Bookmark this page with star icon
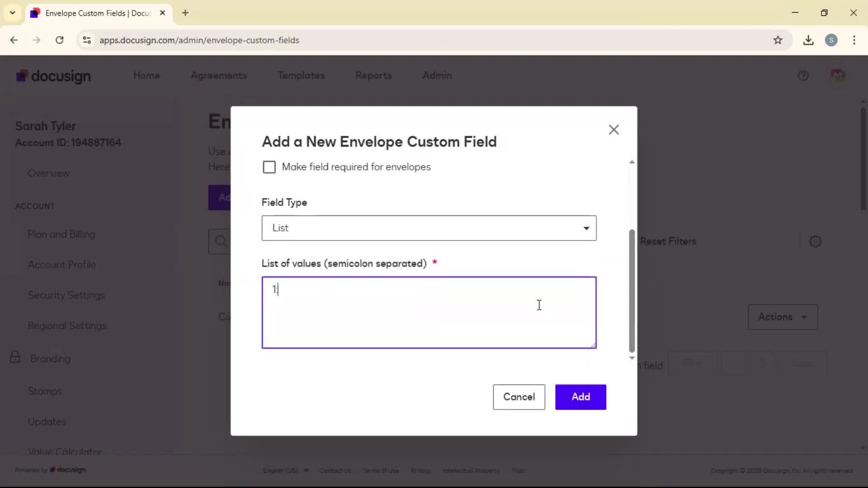Image resolution: width=868 pixels, height=488 pixels. pos(778,40)
